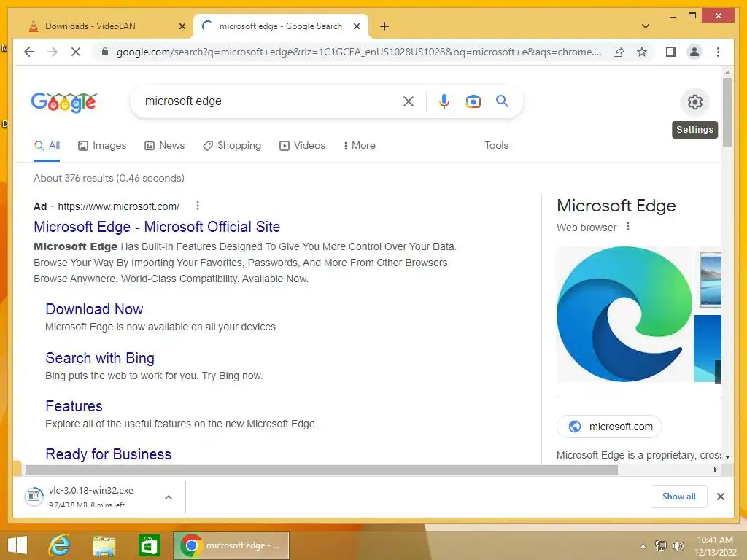Open the vlc-3.0.18-win32.exe download item

90,497
